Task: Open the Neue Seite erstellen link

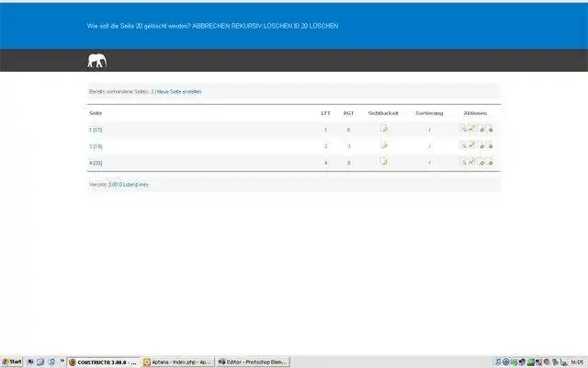Action: coord(179,92)
